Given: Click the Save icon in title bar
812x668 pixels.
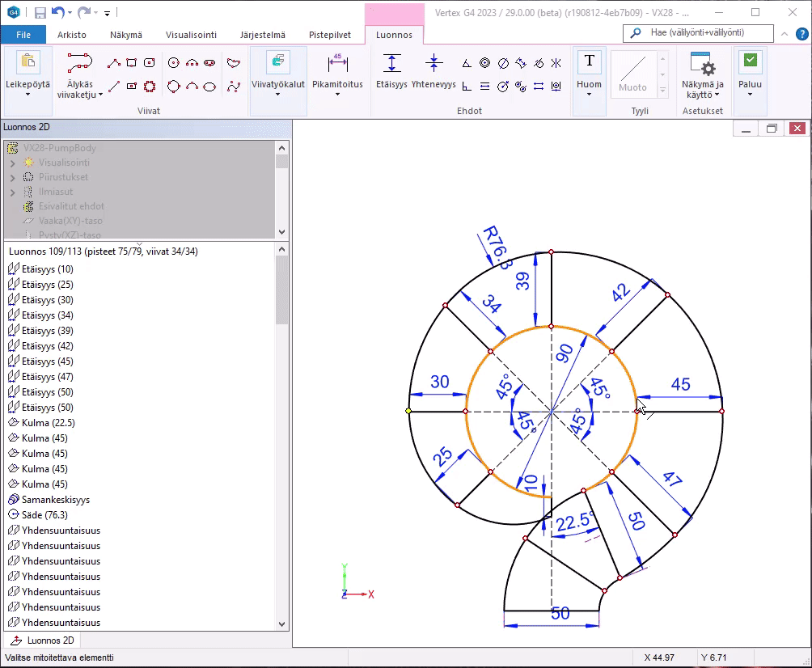Looking at the screenshot, I should tap(40, 12).
